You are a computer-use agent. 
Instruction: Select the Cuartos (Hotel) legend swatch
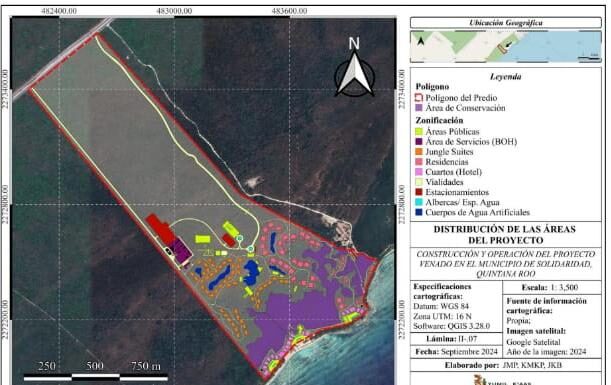pos(419,172)
